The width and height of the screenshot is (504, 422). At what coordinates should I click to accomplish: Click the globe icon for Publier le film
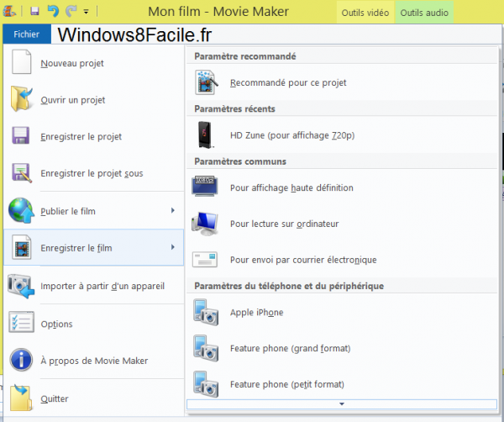(x=21, y=210)
